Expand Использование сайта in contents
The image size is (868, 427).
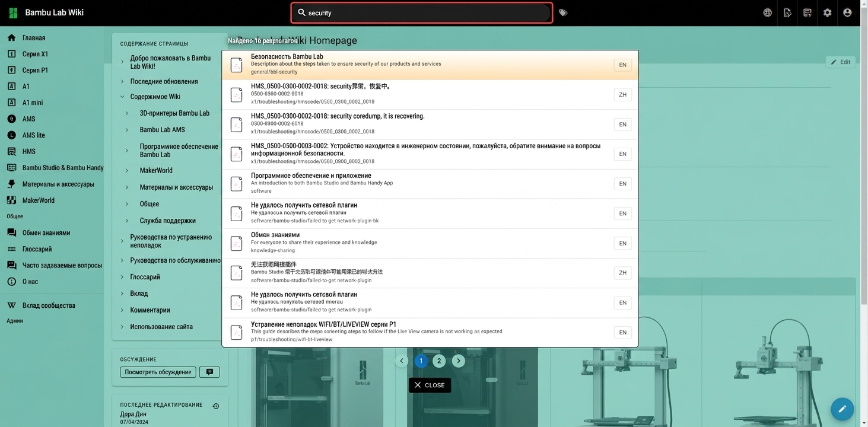click(x=122, y=327)
